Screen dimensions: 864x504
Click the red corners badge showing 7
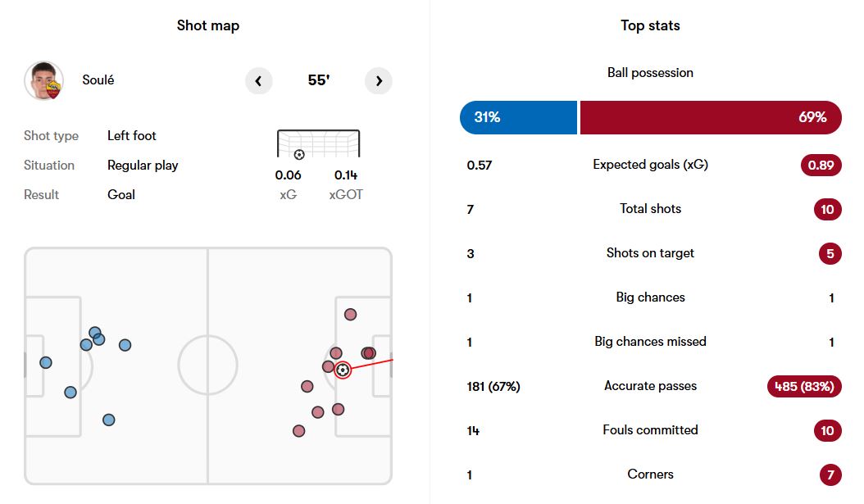pyautogui.click(x=830, y=474)
